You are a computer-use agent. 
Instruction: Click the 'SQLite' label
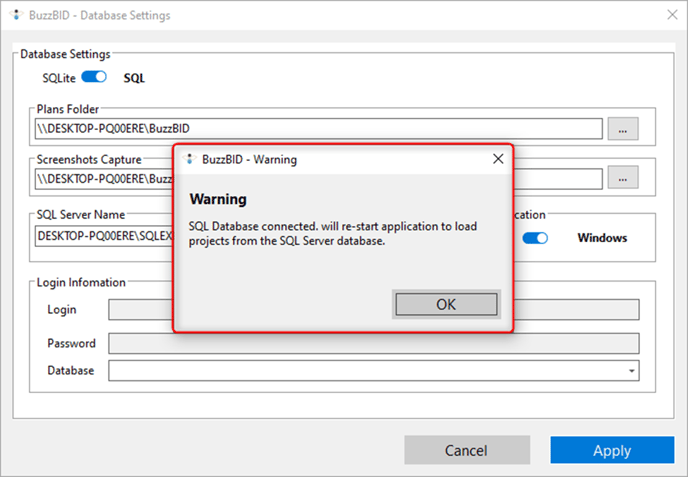point(59,78)
